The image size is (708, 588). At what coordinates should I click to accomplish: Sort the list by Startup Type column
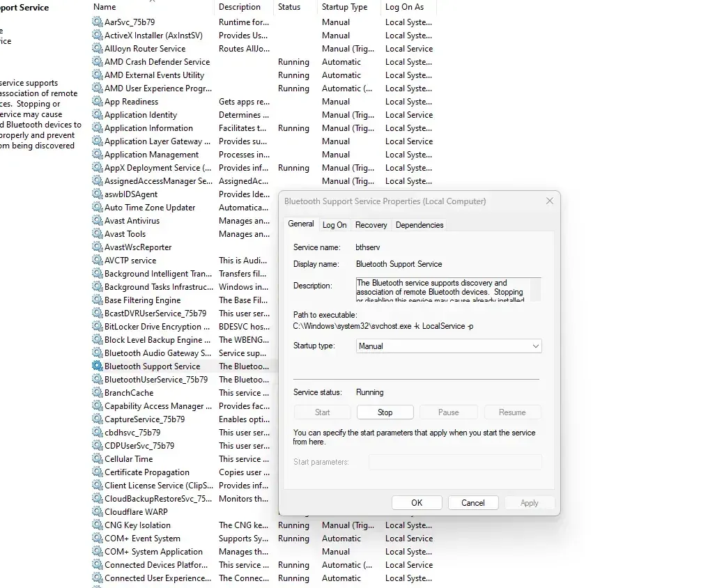[344, 7]
